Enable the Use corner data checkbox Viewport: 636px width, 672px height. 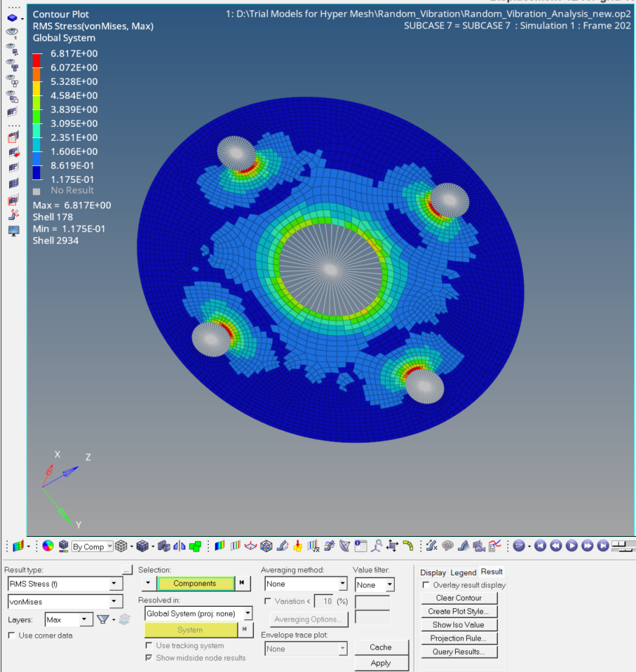coord(11,636)
